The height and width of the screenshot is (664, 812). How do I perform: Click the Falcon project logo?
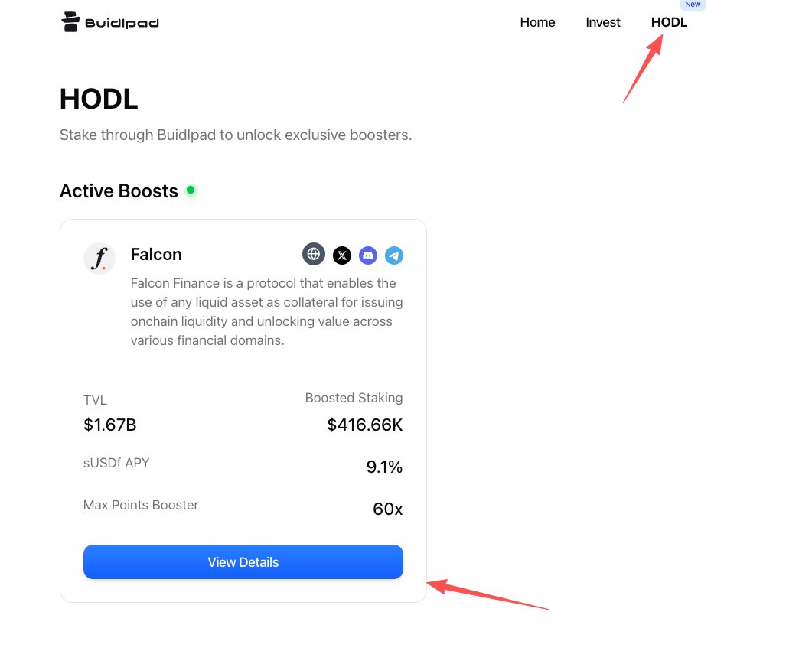pyautogui.click(x=99, y=259)
